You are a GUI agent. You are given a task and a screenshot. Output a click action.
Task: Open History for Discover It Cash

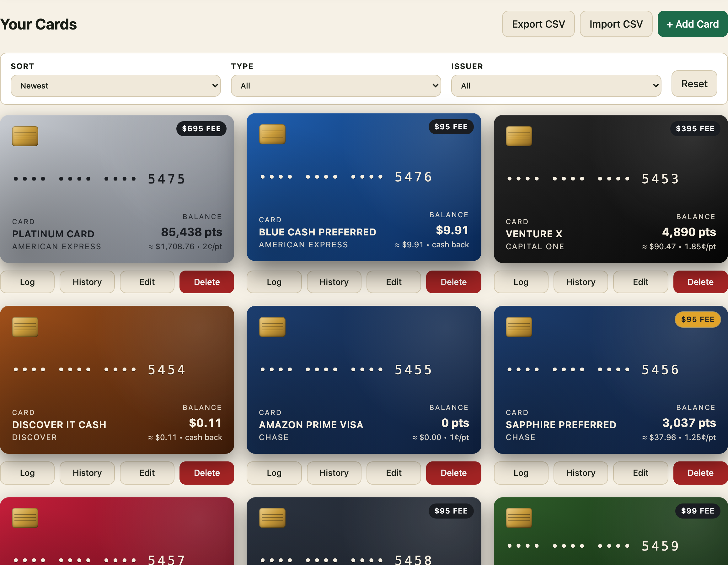[87, 473]
